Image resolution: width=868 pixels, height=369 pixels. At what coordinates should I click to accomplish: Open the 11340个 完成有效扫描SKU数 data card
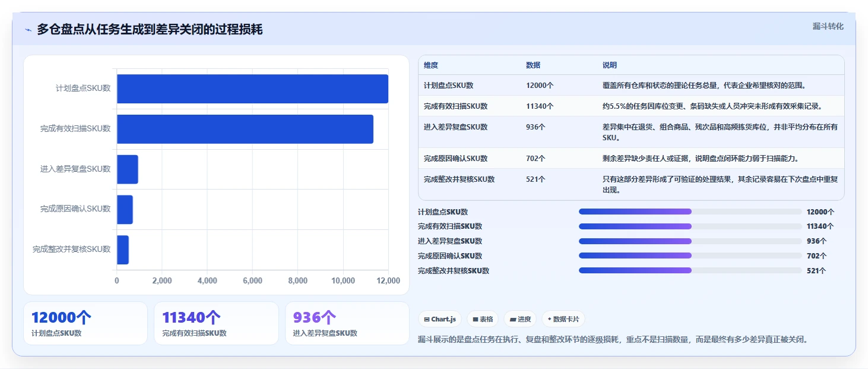click(216, 323)
